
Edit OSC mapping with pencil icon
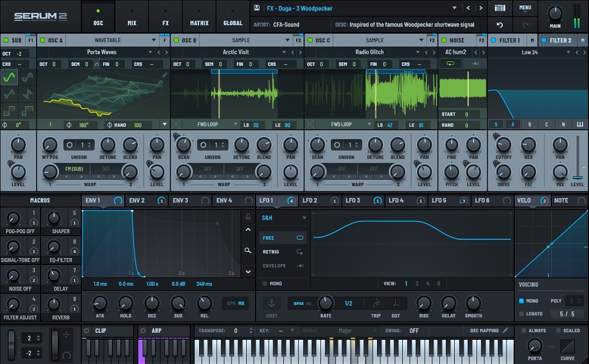(505, 330)
